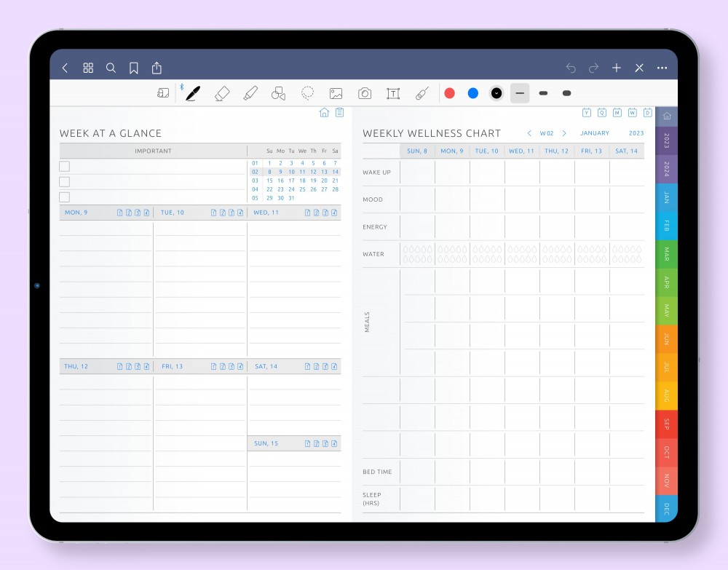Open the TUE, 10 day link
This screenshot has width=728, height=570.
tap(173, 213)
